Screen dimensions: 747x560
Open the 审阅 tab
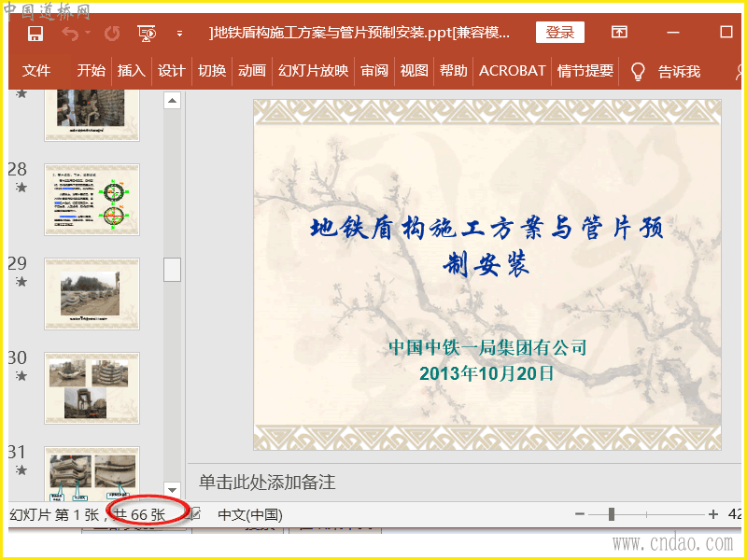(x=374, y=71)
